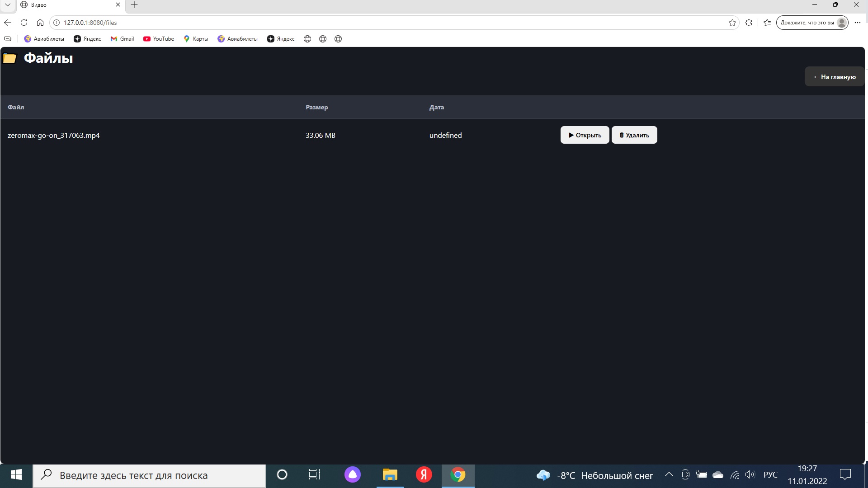Click the profile button Докажите, что это вы
The height and width of the screenshot is (488, 868).
pos(812,23)
